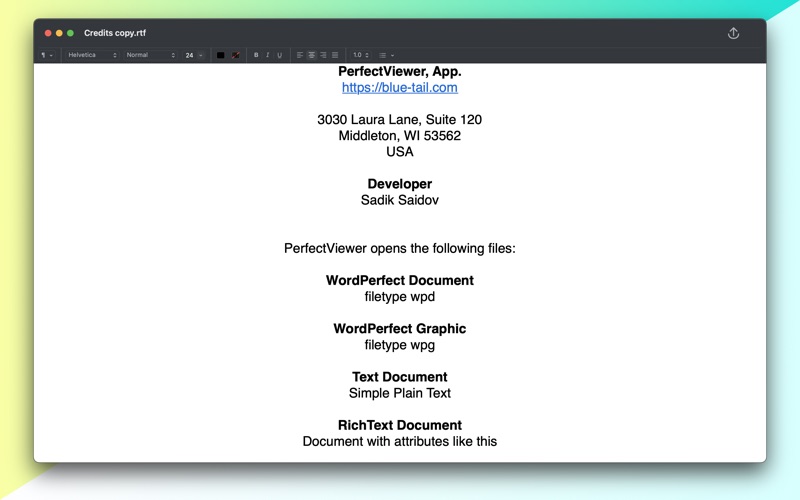
Task: Minimize the window with yellow button
Action: point(59,33)
